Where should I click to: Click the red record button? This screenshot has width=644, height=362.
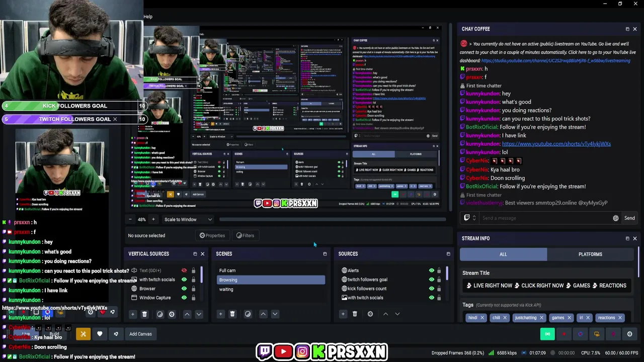click(x=564, y=334)
